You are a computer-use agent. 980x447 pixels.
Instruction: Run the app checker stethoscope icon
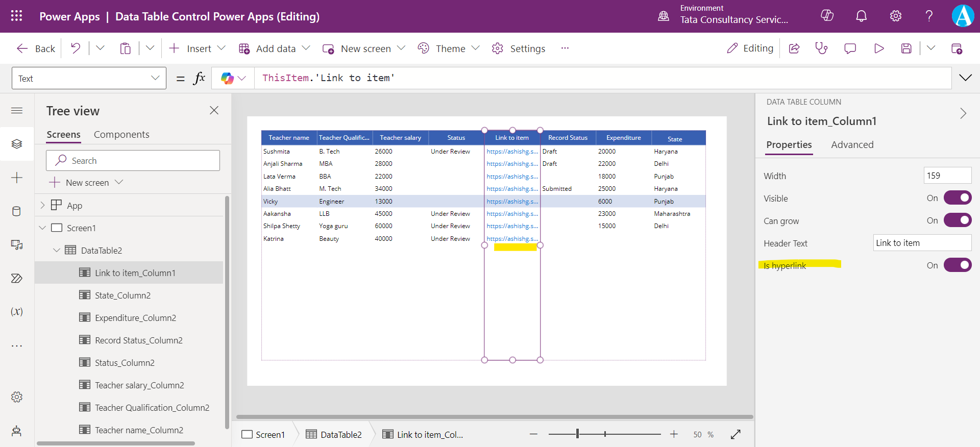coord(821,48)
